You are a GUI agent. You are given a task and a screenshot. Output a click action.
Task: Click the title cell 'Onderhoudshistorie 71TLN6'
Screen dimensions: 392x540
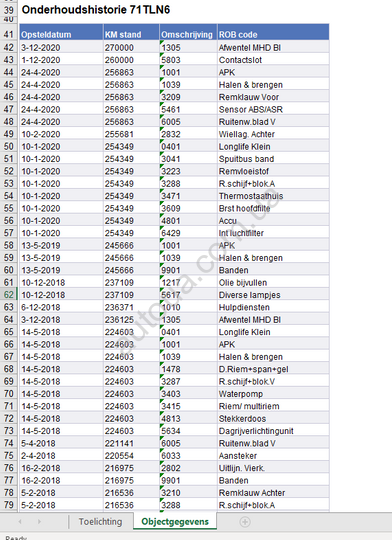point(96,10)
